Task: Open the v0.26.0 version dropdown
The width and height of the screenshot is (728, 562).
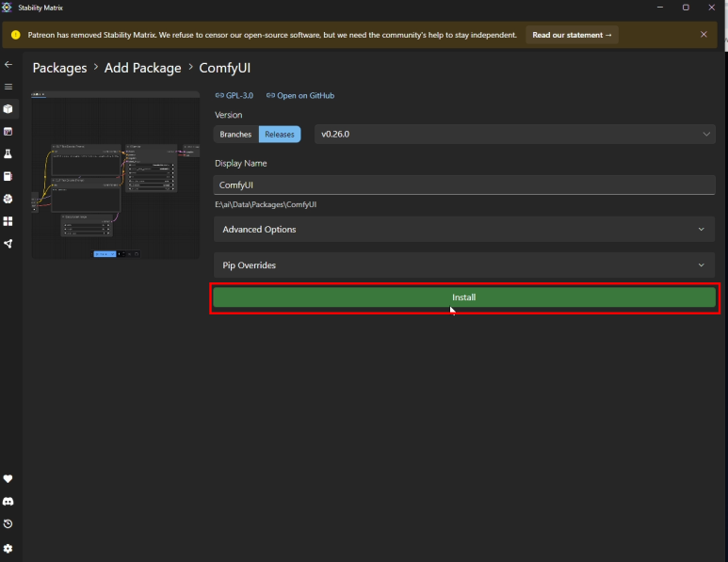Action: (x=515, y=134)
